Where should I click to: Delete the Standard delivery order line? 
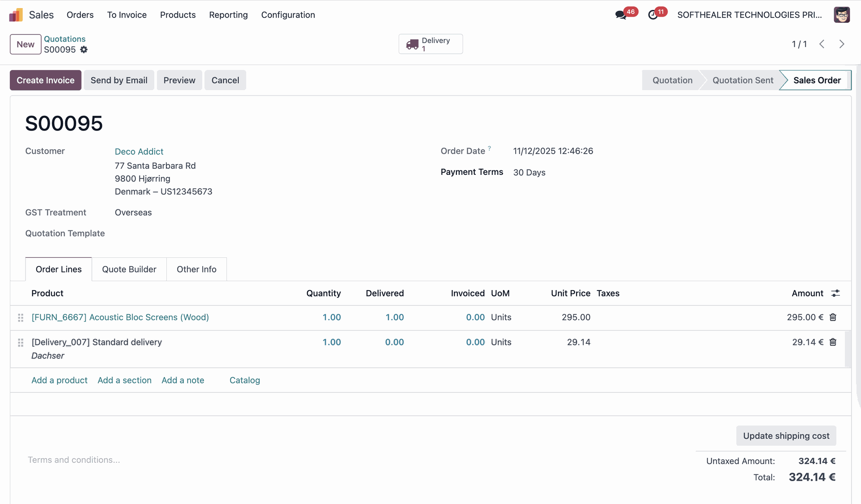coord(833,342)
